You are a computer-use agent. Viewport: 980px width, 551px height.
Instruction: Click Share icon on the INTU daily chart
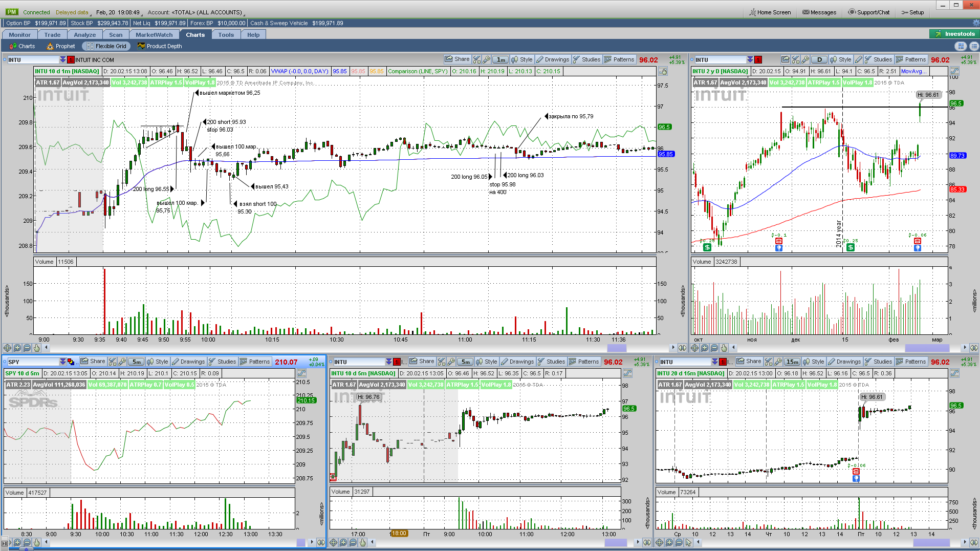pyautogui.click(x=786, y=59)
